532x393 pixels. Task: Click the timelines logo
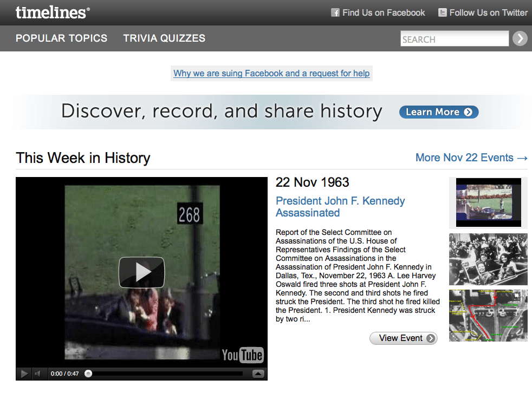[x=53, y=12]
